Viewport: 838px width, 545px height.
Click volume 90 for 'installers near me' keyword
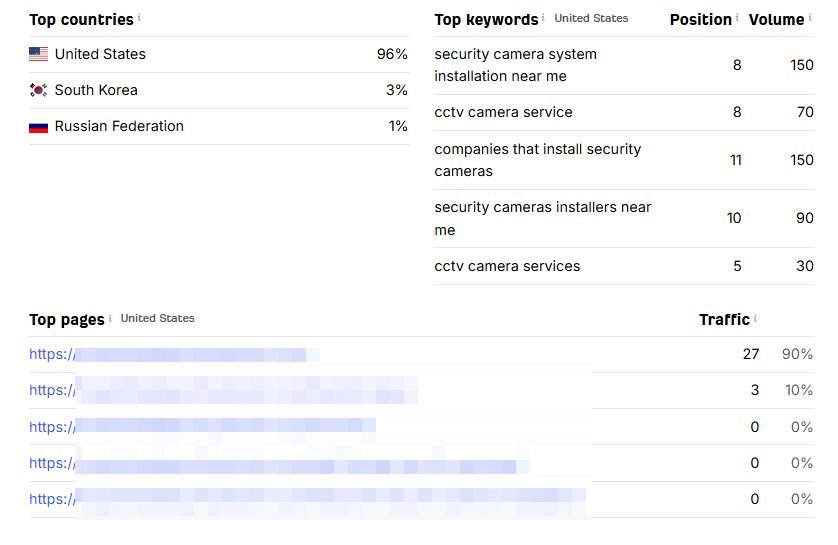point(805,218)
